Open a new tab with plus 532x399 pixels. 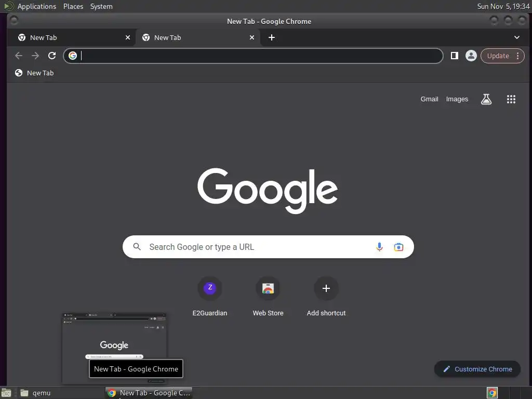pyautogui.click(x=272, y=37)
